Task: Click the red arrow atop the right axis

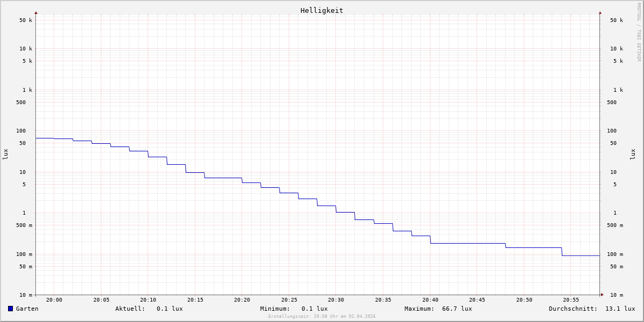Action: [600, 12]
